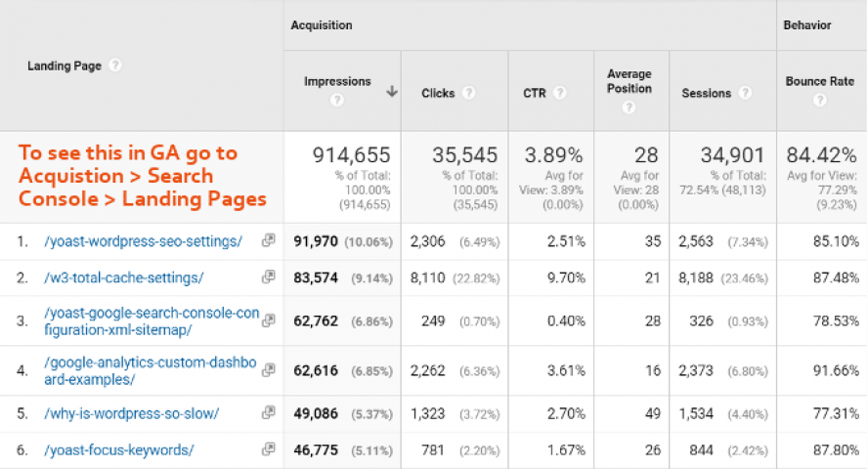
Task: Select impressions cell 49,086
Action: tap(316, 413)
